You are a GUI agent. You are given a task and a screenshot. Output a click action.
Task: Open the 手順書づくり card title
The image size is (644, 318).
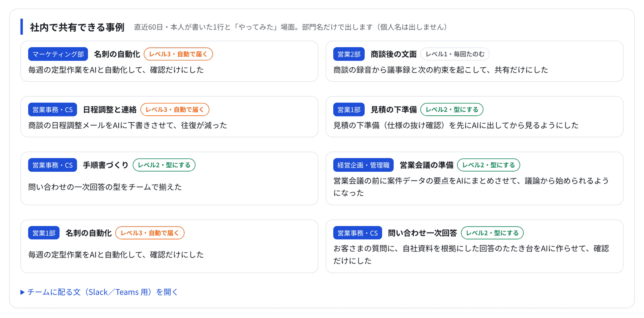pos(106,165)
